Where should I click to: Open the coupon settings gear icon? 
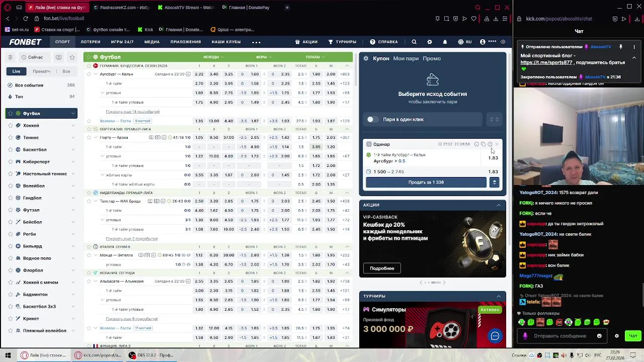point(366,58)
